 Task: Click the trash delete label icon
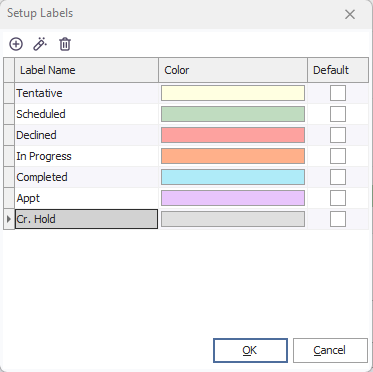tap(65, 44)
